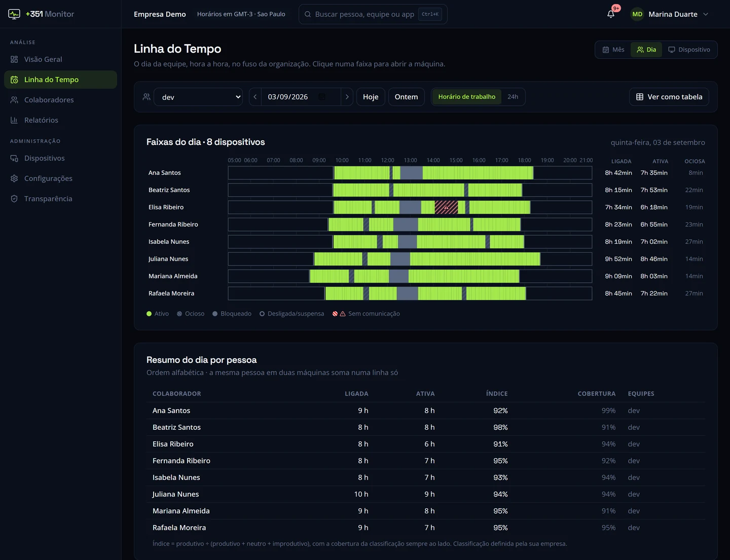The height and width of the screenshot is (560, 730).
Task: Open Relatórios in the sidebar
Action: [60, 120]
